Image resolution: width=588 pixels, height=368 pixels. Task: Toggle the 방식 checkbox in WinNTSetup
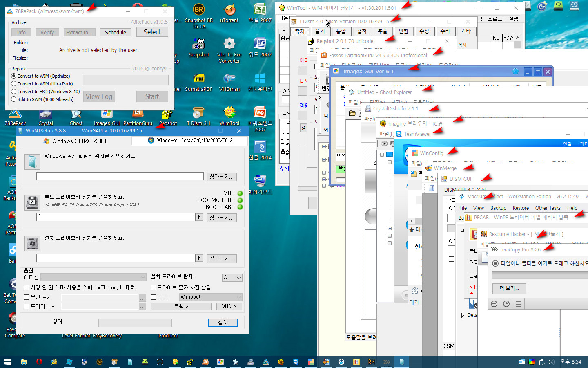click(154, 297)
